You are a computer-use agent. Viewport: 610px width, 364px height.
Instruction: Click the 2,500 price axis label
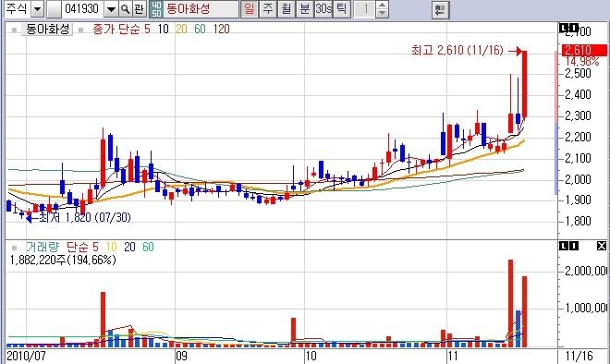click(578, 74)
